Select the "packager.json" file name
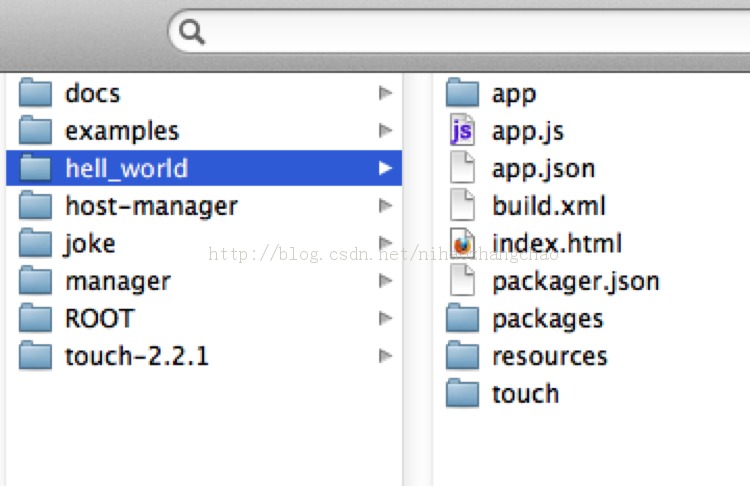 coord(576,282)
